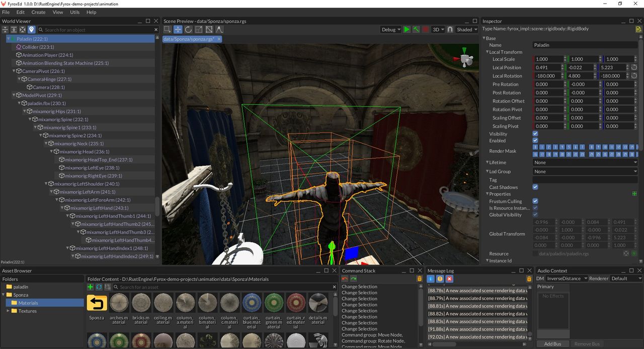Viewport: 644px width, 349px height.
Task: Open the Shaded render mode dropdown
Action: [466, 30]
